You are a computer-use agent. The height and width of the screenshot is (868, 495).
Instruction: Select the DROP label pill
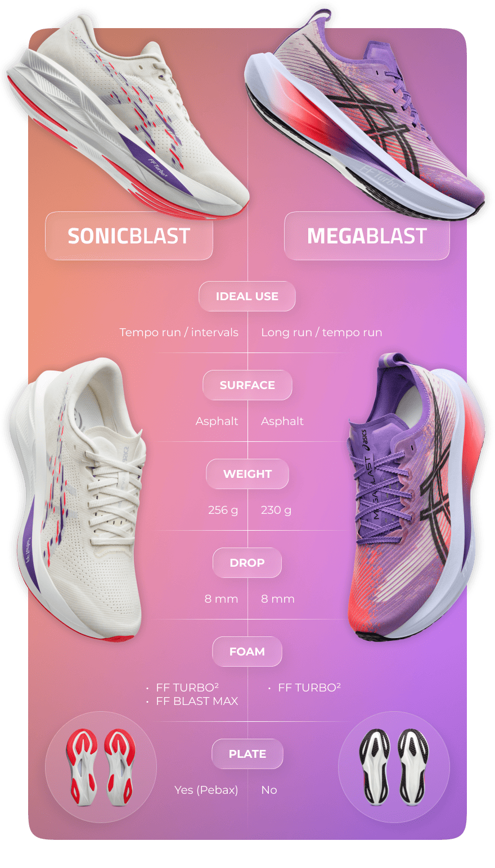(x=247, y=563)
